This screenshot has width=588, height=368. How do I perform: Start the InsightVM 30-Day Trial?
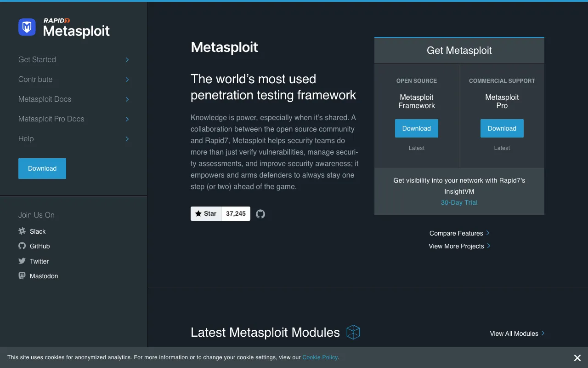coord(459,202)
